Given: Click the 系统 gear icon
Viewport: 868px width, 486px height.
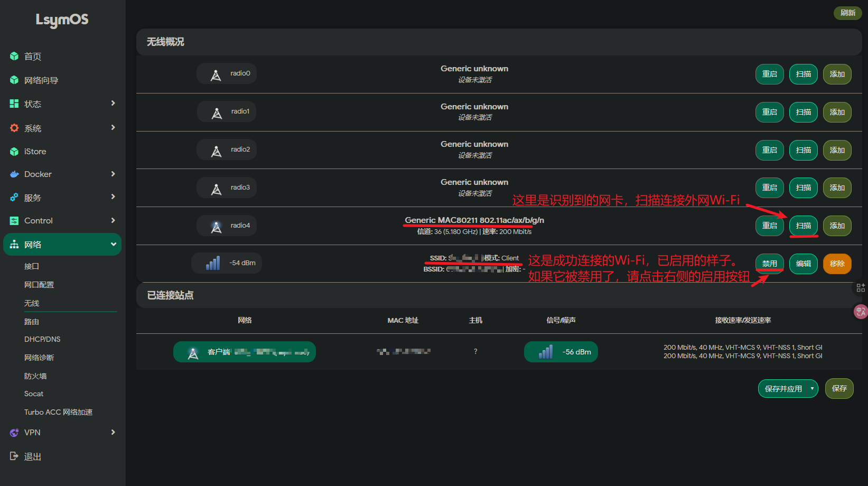Looking at the screenshot, I should 14,128.
